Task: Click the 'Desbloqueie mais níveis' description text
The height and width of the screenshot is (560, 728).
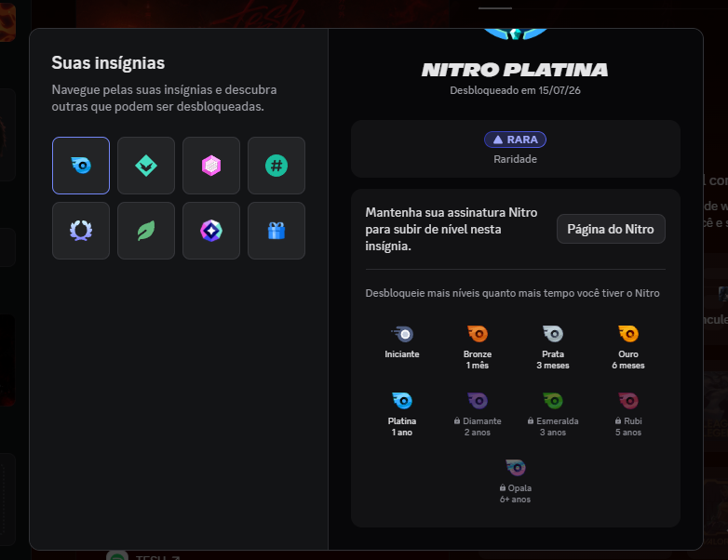Action: (513, 293)
